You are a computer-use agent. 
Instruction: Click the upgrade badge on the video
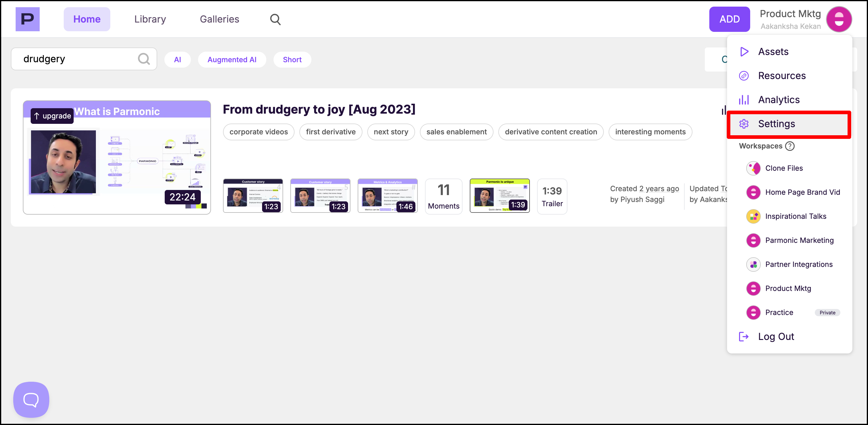52,116
